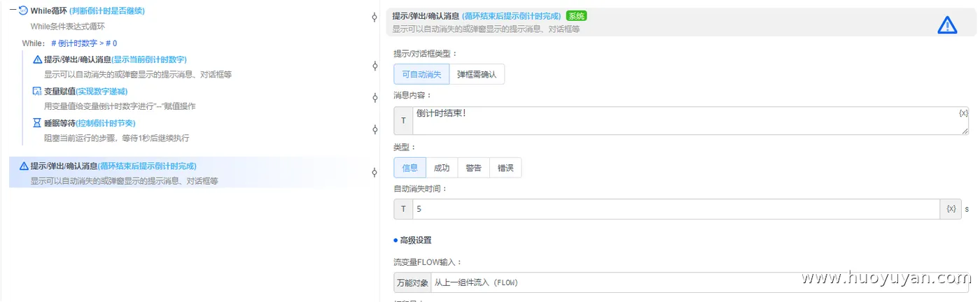The height and width of the screenshot is (302, 980).
Task: Click the 流变量FLOW输入 label
Action: coord(428,262)
